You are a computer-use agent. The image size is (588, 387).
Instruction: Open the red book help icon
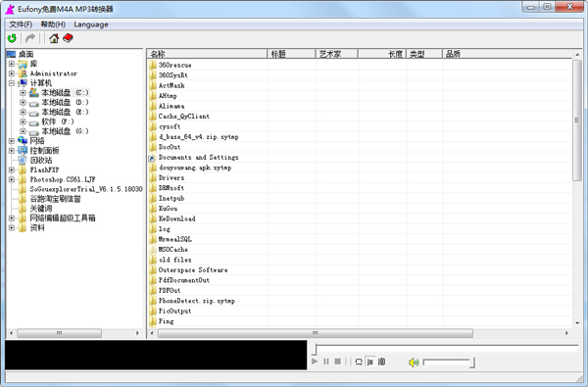(x=68, y=38)
